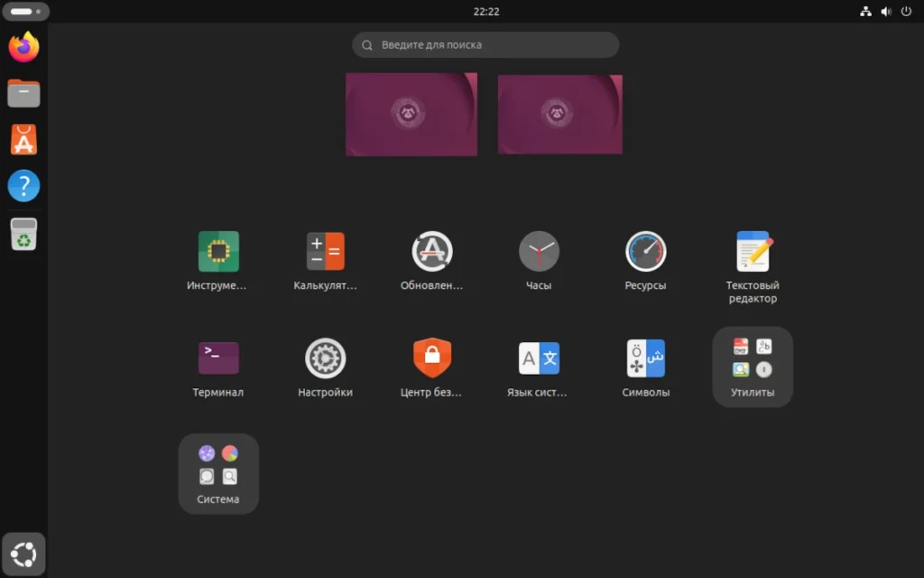
Task: Open App Center in the dock
Action: pyautogui.click(x=23, y=140)
